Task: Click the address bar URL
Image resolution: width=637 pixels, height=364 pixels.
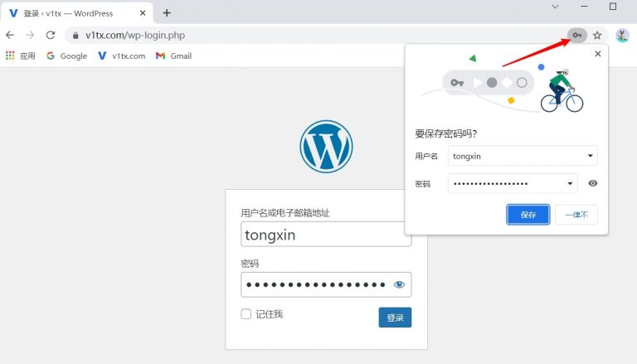Action: point(135,36)
